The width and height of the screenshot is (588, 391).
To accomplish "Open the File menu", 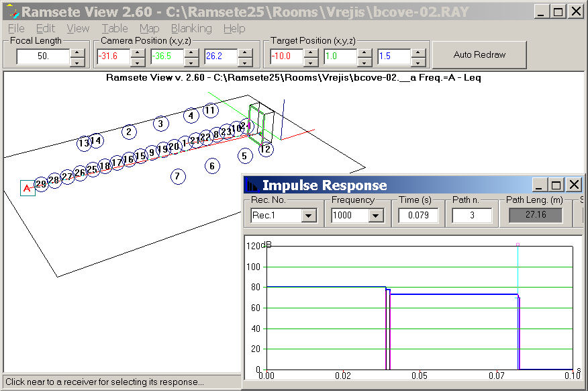I will click(16, 28).
